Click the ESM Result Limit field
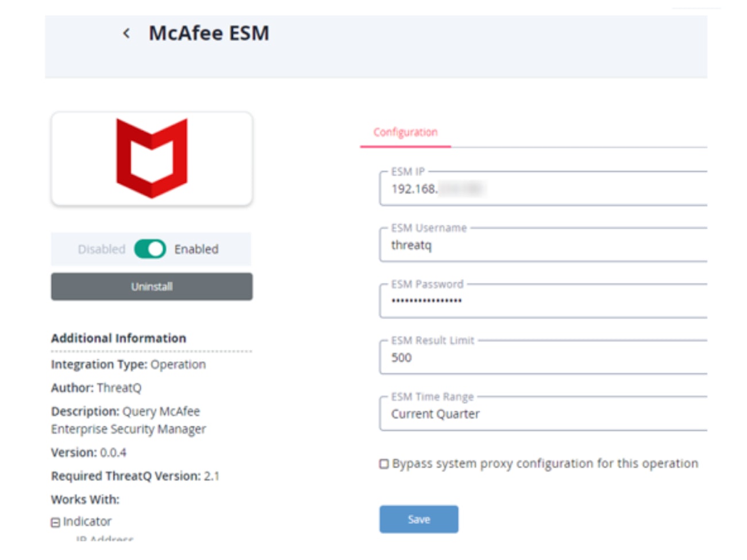Image resolution: width=747 pixels, height=560 pixels. click(x=543, y=358)
